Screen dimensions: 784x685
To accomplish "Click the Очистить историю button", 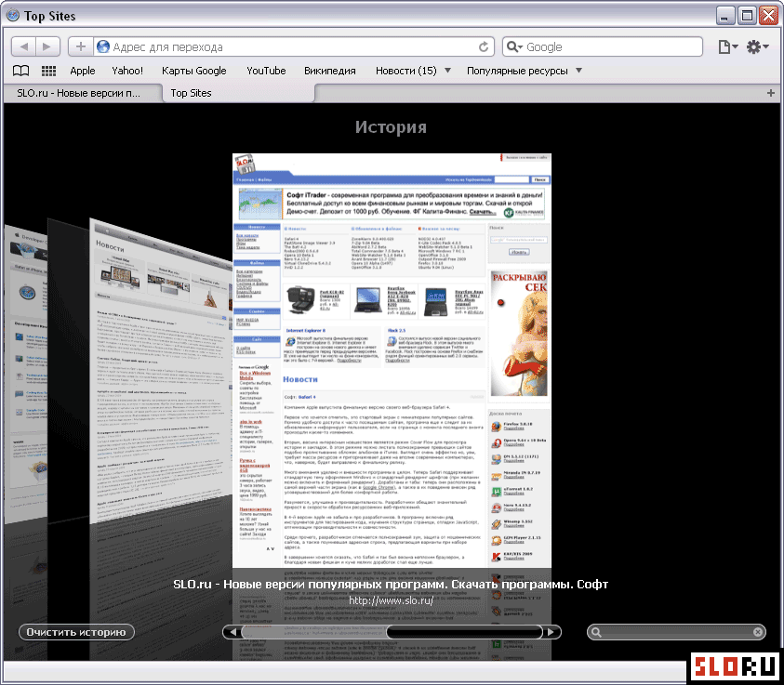I will (76, 632).
